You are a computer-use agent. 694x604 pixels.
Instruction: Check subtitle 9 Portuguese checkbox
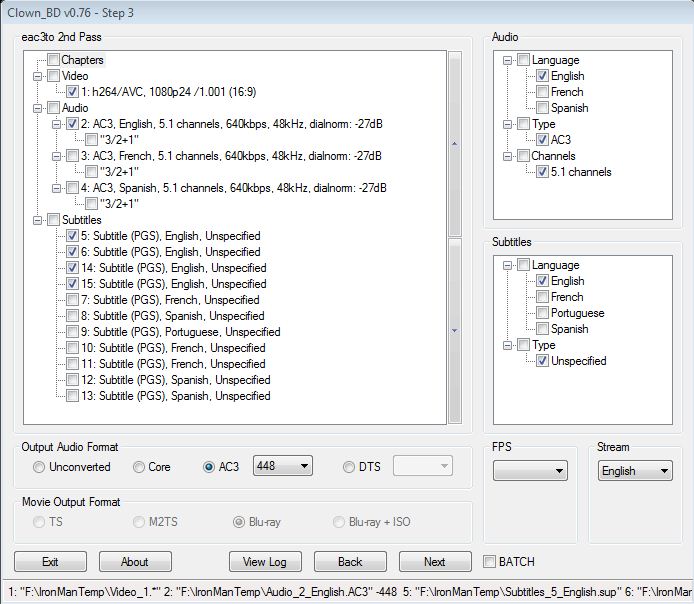click(x=72, y=331)
